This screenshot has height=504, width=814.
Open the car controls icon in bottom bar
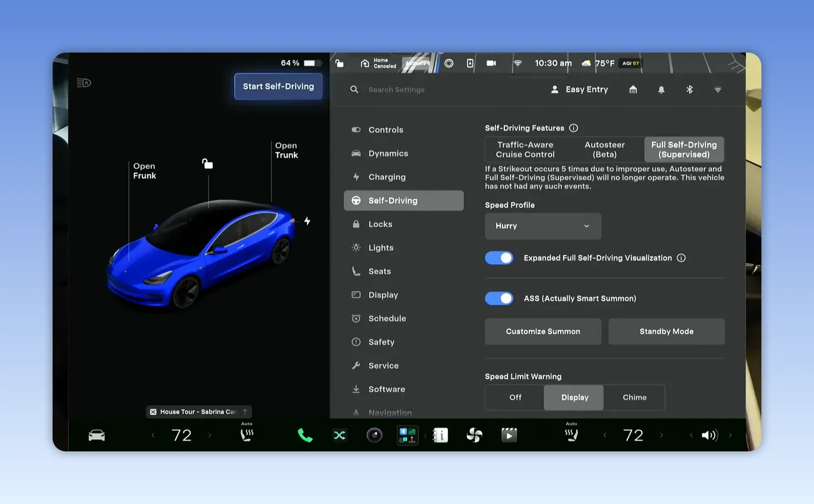(97, 435)
